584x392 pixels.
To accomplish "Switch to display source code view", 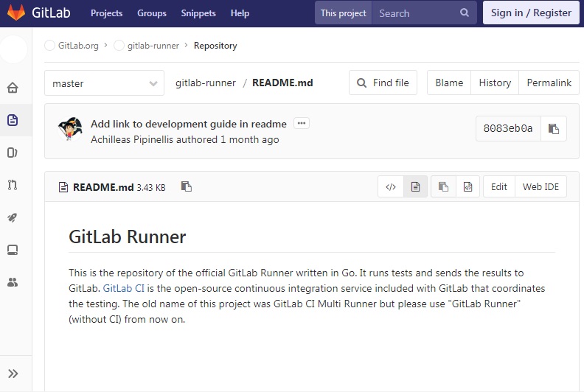I will click(391, 187).
